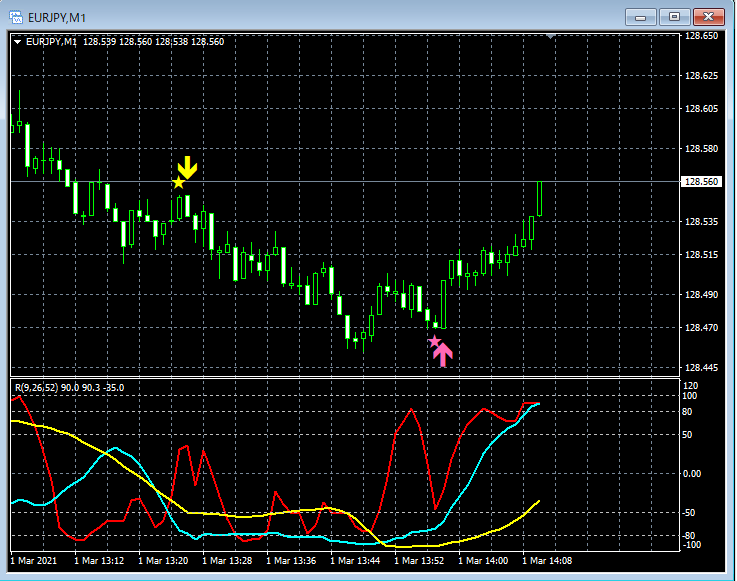Click the 128.605 price scale label

tap(701, 109)
